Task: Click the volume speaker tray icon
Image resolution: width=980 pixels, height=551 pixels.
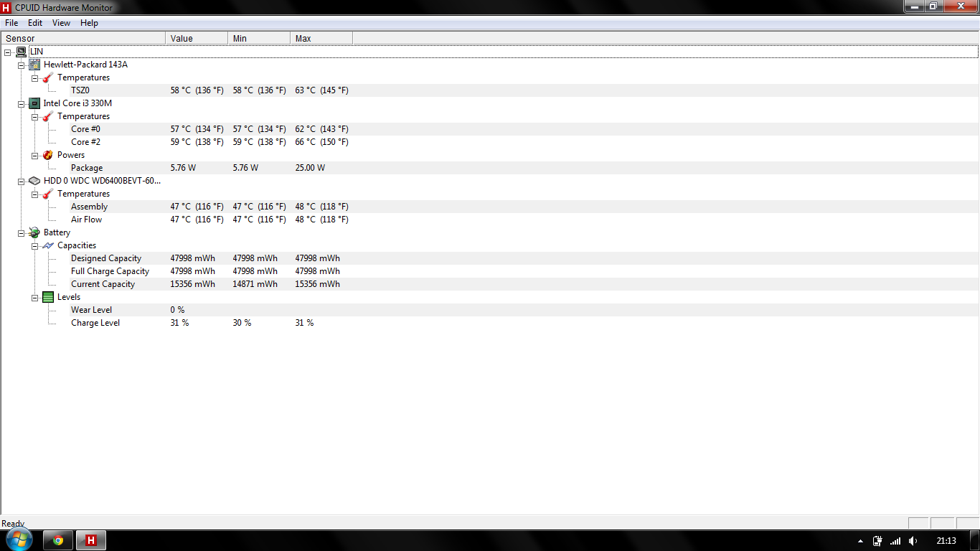Action: click(913, 541)
